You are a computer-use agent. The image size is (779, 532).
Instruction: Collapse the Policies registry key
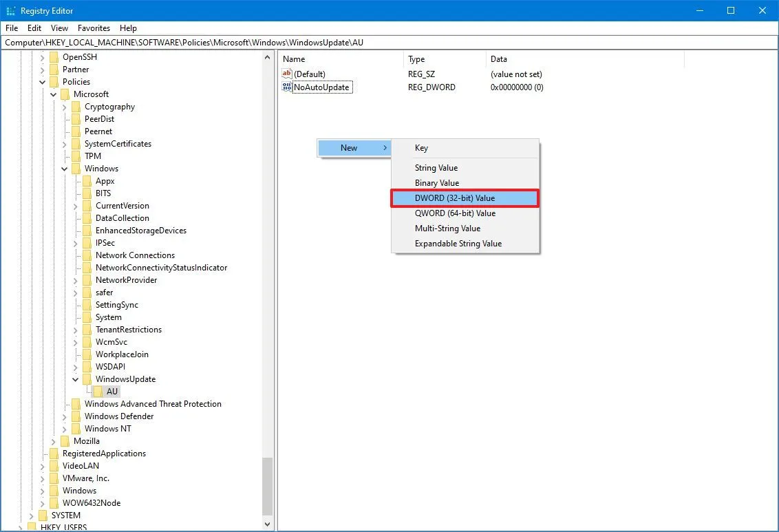pos(42,81)
